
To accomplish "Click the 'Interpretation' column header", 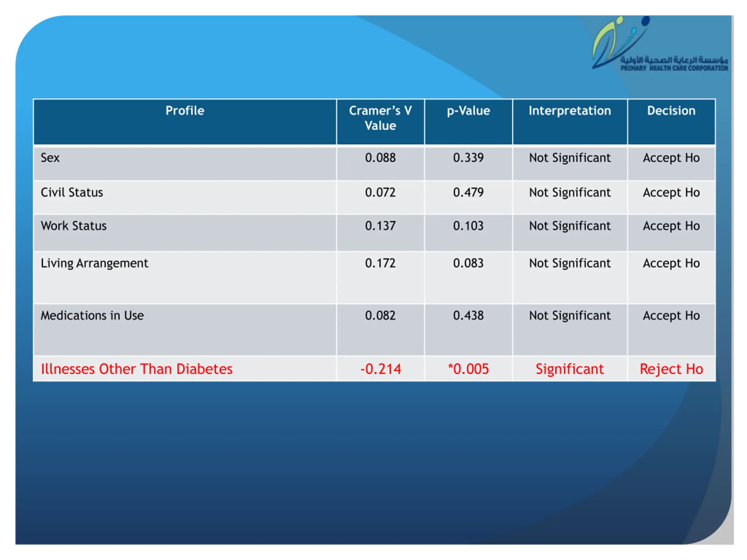I will (x=570, y=111).
